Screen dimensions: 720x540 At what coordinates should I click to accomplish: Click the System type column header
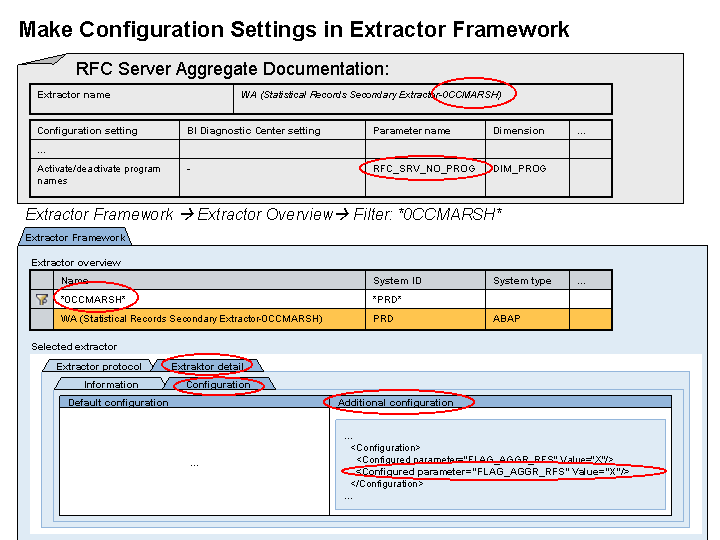click(522, 281)
